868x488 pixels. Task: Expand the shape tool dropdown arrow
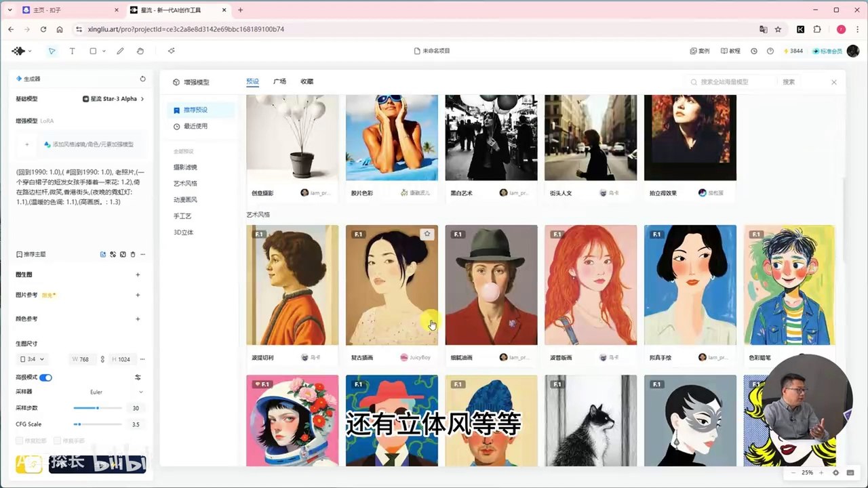click(104, 52)
